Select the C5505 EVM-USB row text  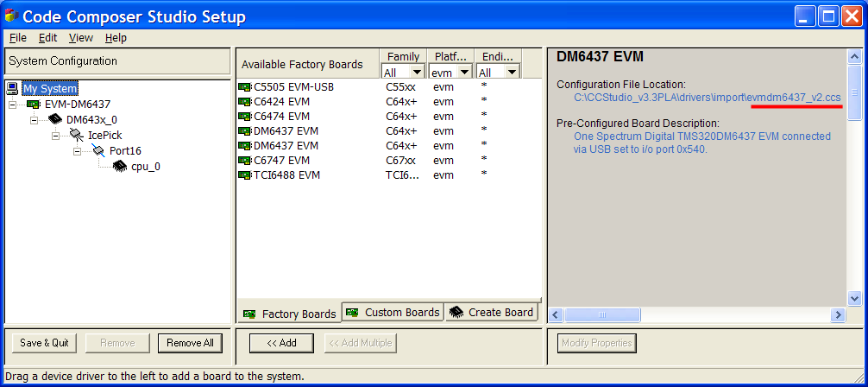(293, 87)
